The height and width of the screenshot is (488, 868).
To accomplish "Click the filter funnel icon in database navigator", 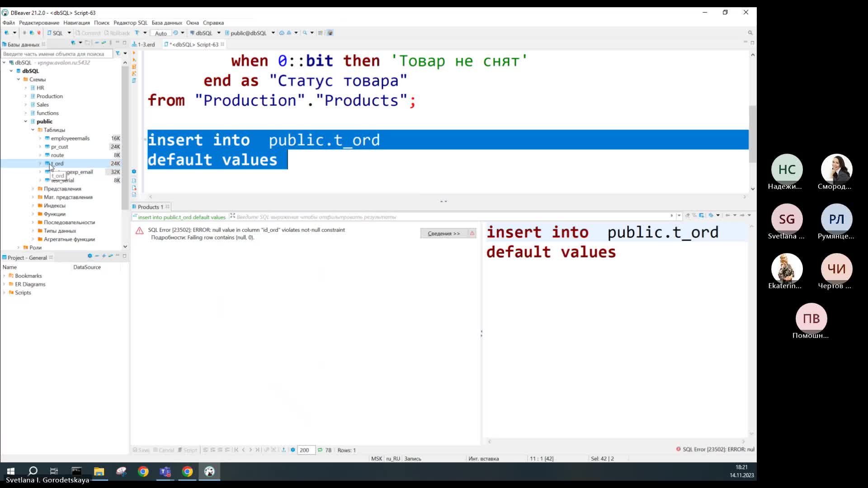I will pyautogui.click(x=118, y=53).
